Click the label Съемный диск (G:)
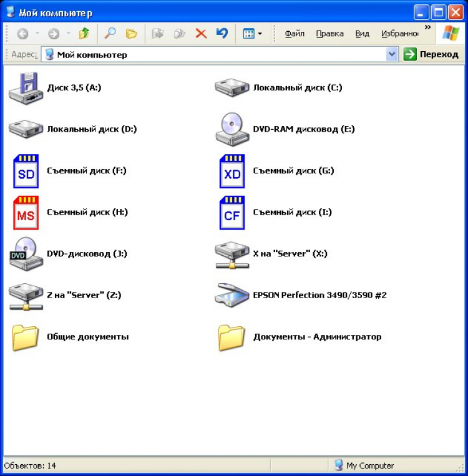This screenshot has height=476, width=468. (x=293, y=170)
